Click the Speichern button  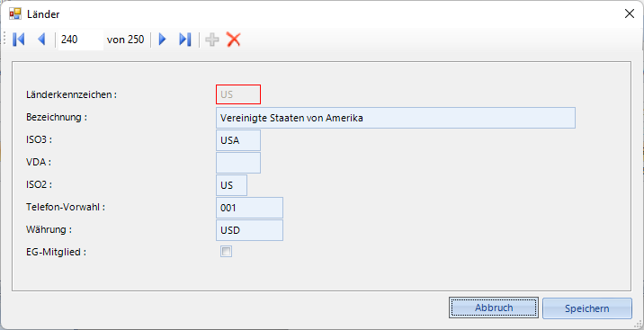click(x=587, y=308)
